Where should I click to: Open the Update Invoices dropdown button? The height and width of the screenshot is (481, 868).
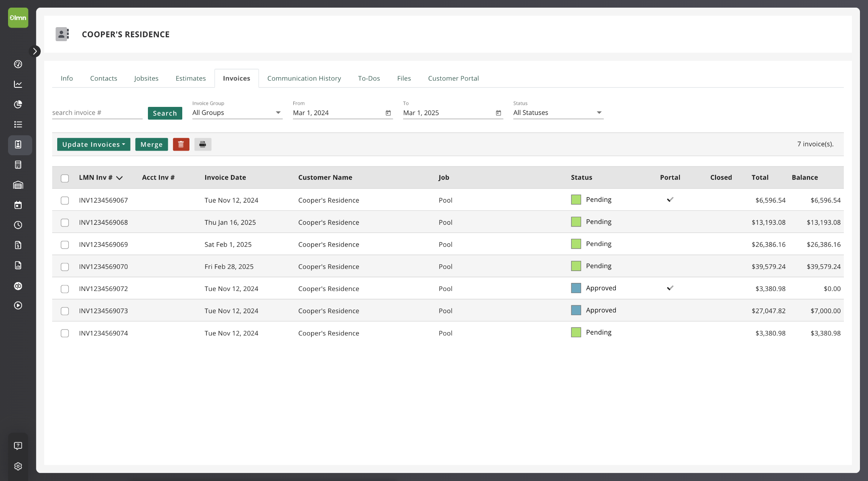(x=94, y=144)
